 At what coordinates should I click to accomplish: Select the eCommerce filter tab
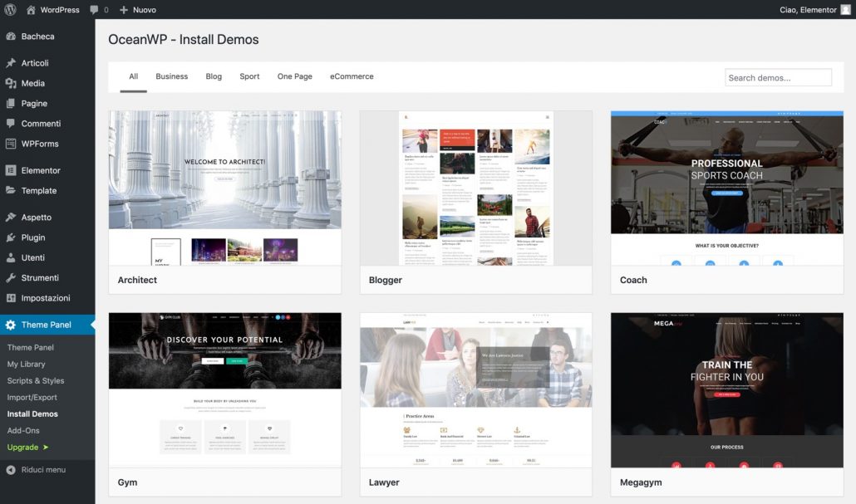point(352,76)
